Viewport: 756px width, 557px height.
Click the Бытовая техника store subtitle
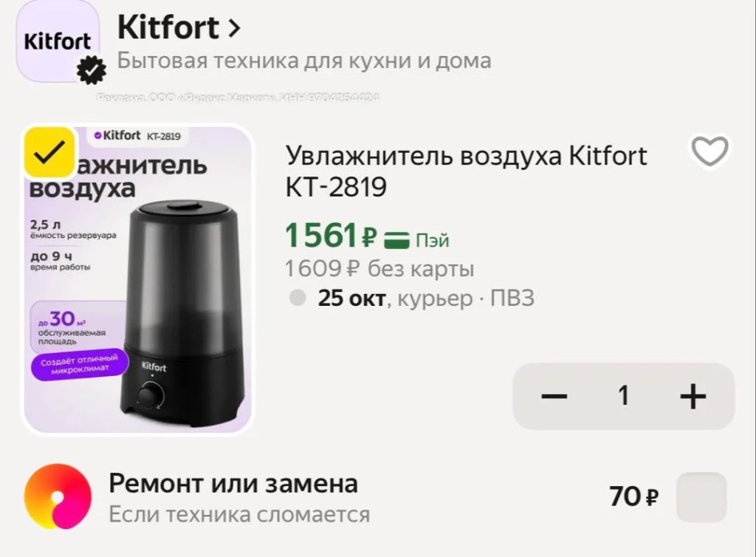point(304,61)
